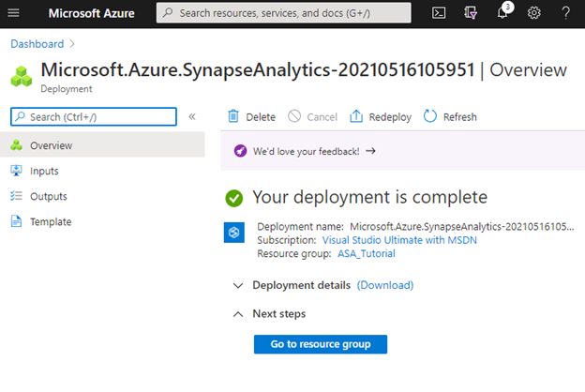Download the deployment details
The image size is (585, 392).
pyautogui.click(x=385, y=285)
